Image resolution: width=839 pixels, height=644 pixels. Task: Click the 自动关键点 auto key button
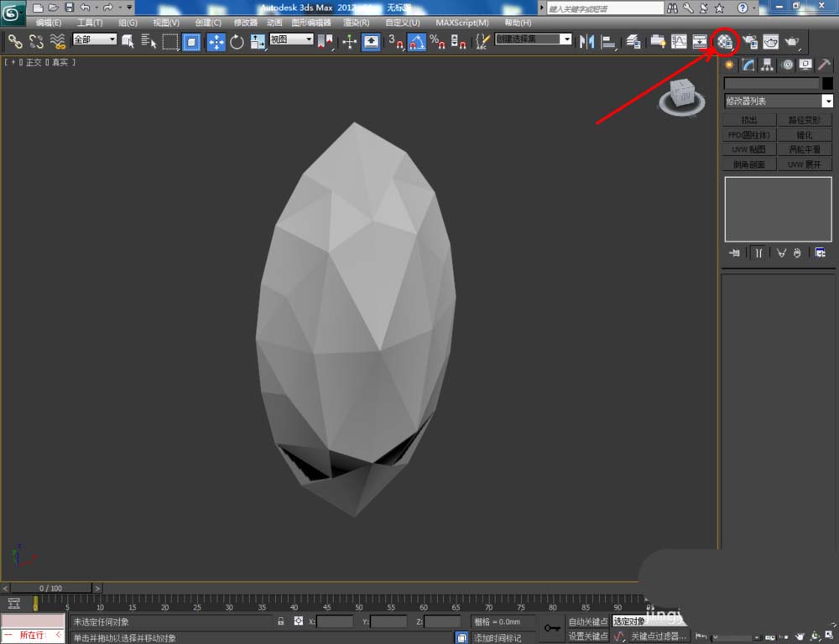point(587,621)
